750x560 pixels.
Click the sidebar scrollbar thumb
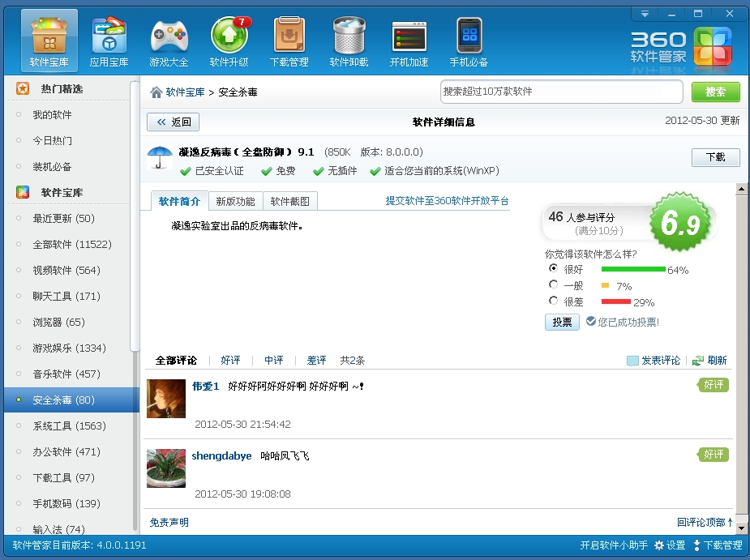(x=135, y=217)
